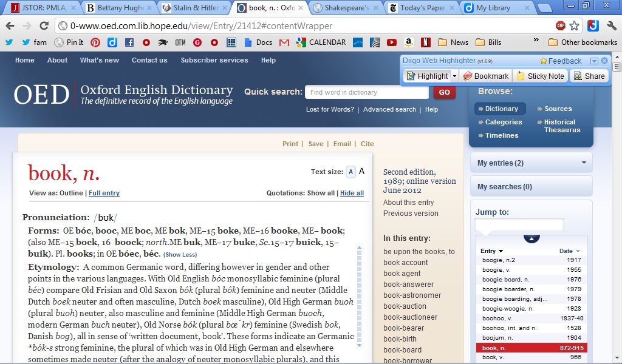This screenshot has width=622, height=364.
Task: Open 'What's new' in OED top menu
Action: pyautogui.click(x=100, y=60)
